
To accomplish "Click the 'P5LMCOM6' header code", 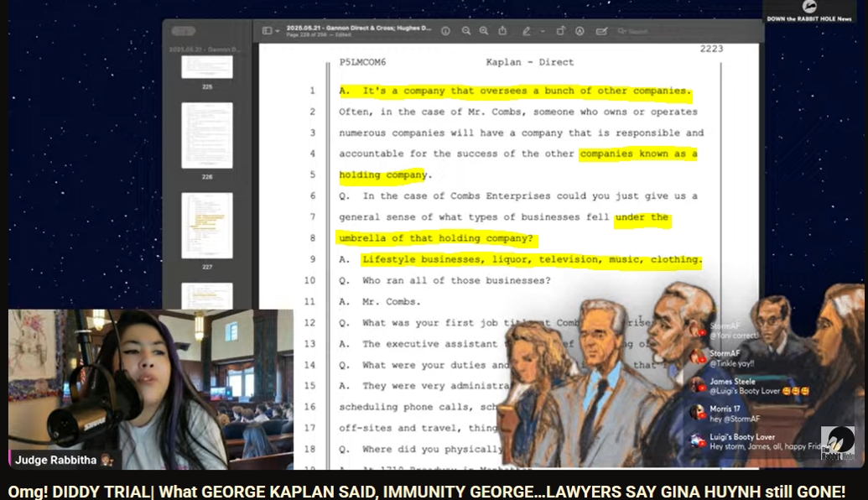I will tap(362, 62).
